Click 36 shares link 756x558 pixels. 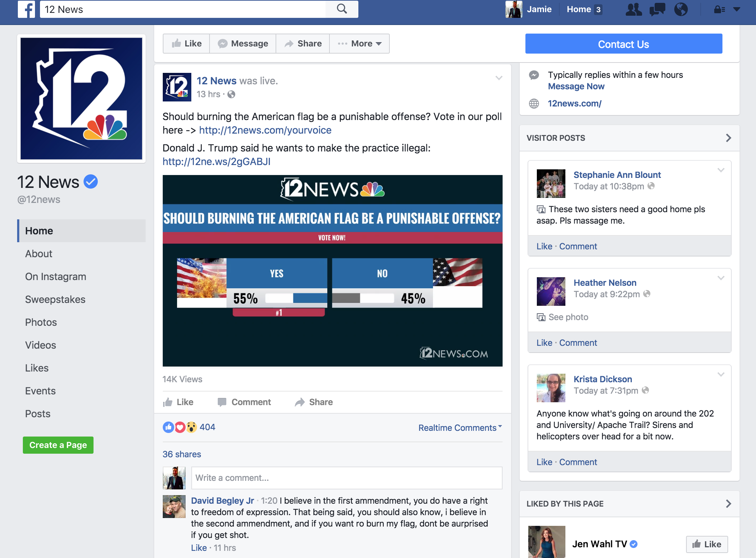(182, 454)
